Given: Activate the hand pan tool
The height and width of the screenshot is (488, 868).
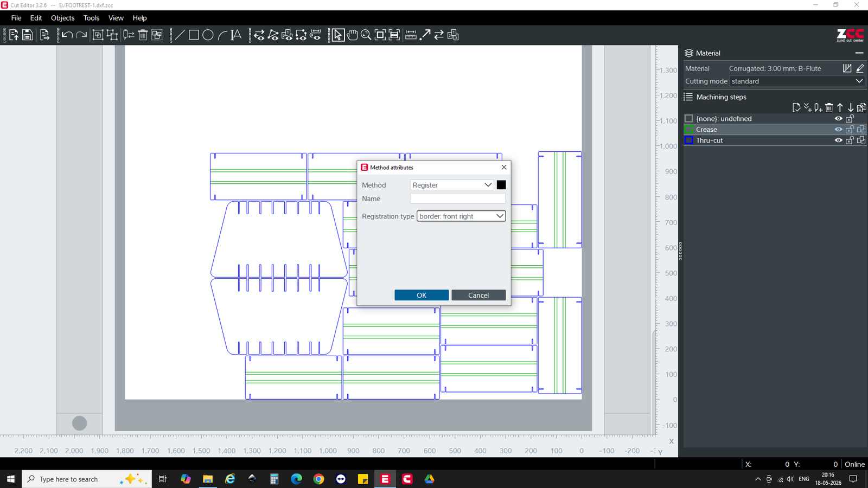Looking at the screenshot, I should pyautogui.click(x=352, y=35).
